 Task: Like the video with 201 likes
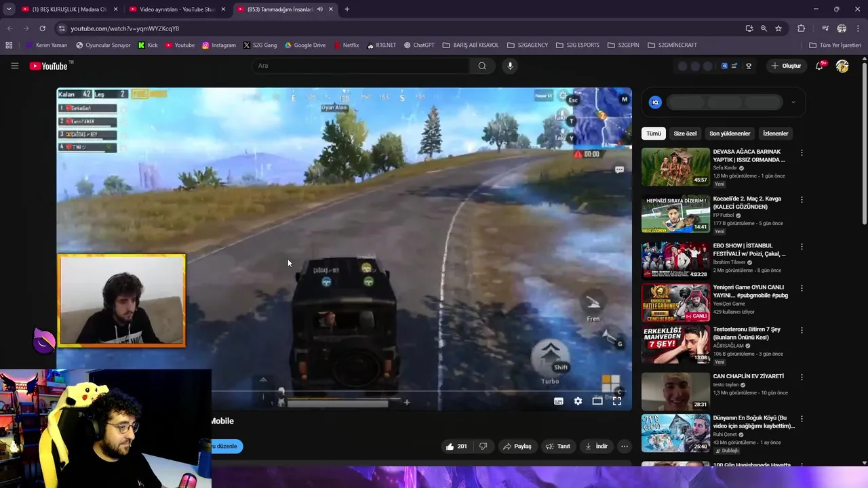click(456, 446)
